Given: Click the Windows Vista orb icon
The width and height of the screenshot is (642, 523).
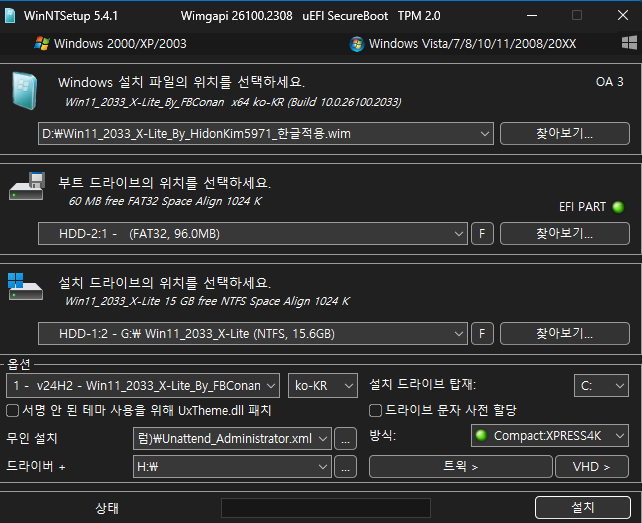Looking at the screenshot, I should click(x=357, y=44).
